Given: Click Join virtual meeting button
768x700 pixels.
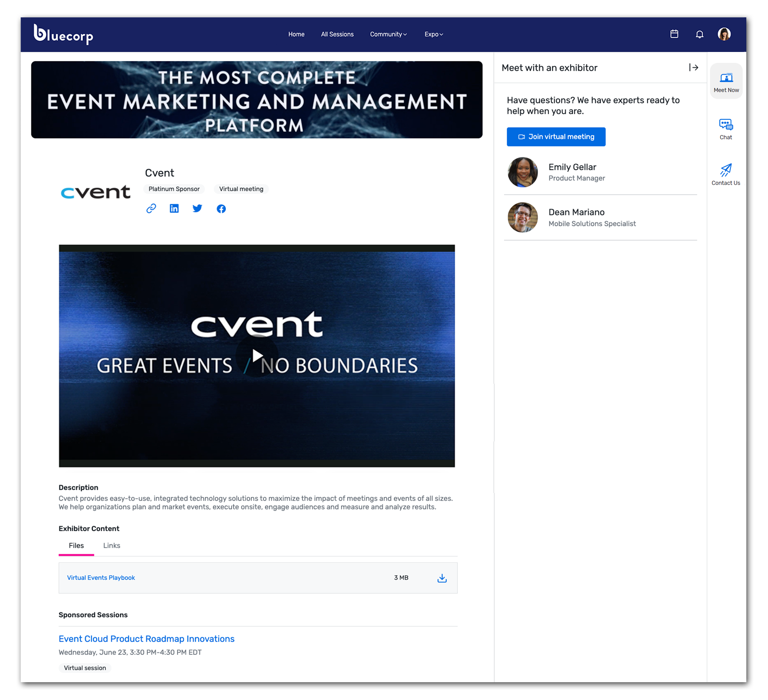Looking at the screenshot, I should [556, 137].
